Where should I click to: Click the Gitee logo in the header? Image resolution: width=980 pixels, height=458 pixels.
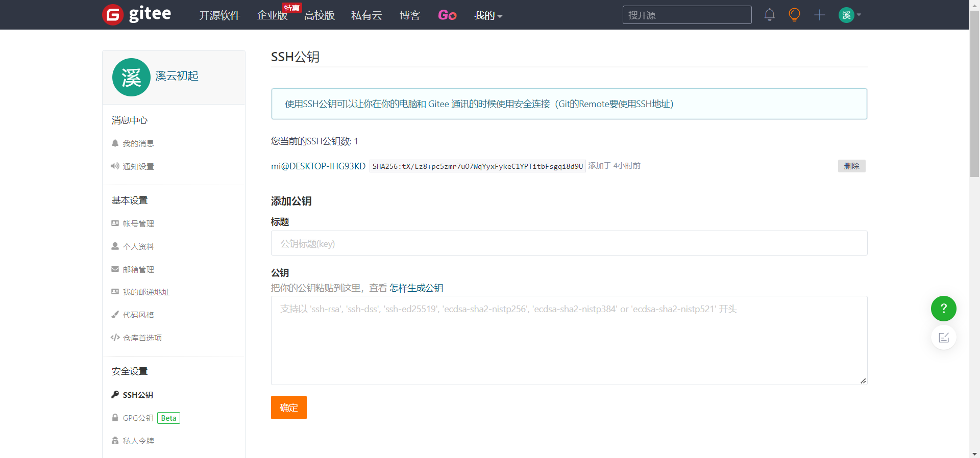click(x=137, y=14)
